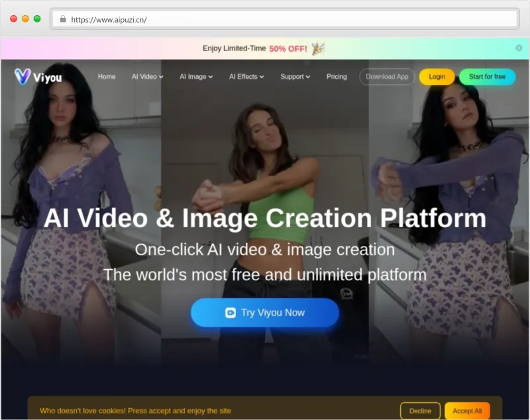
Task: Decline the cookies notice
Action: [x=420, y=411]
